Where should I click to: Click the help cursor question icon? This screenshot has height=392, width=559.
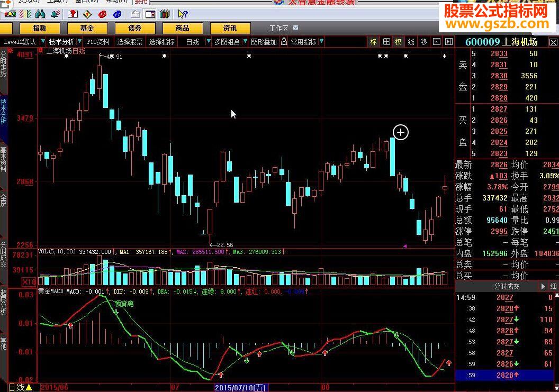point(183,14)
